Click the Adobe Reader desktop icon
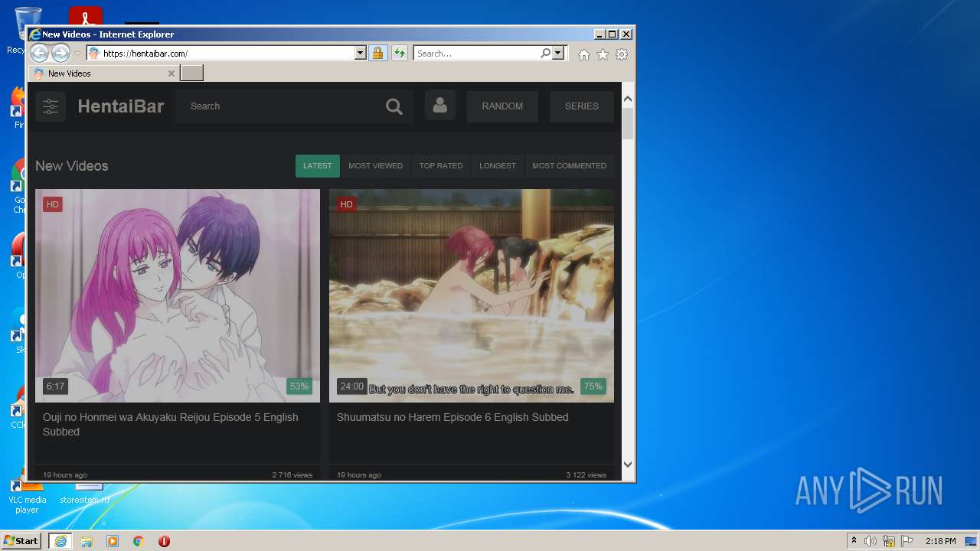This screenshot has width=980, height=551. 86,15
